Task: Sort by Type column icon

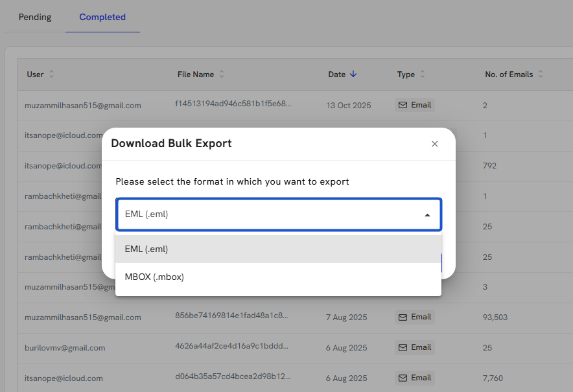Action: (423, 75)
